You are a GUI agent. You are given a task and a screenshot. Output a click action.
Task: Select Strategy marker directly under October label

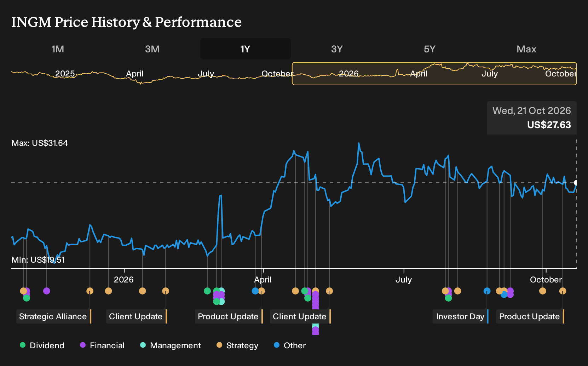542,291
